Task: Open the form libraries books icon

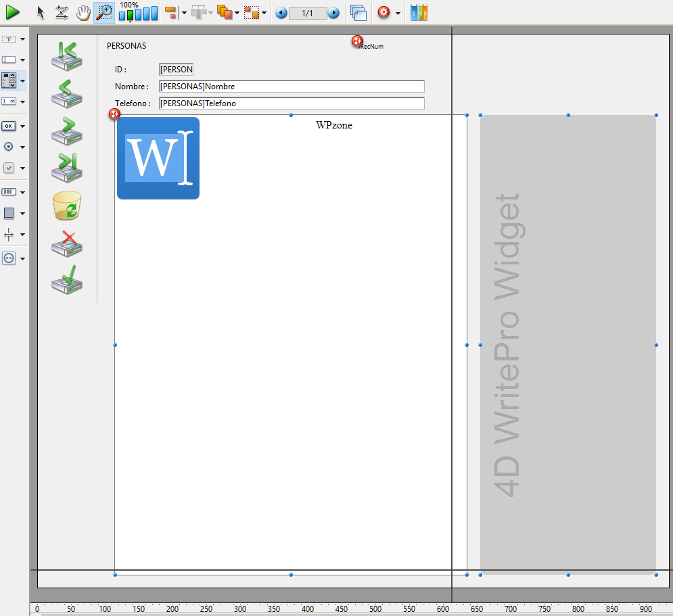Action: pos(419,12)
